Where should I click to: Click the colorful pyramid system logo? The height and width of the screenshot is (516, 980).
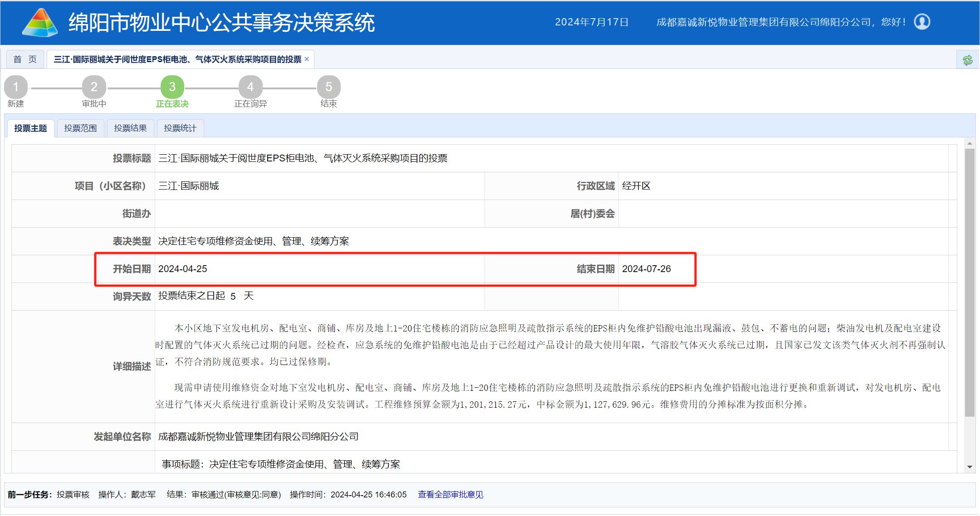[40, 22]
